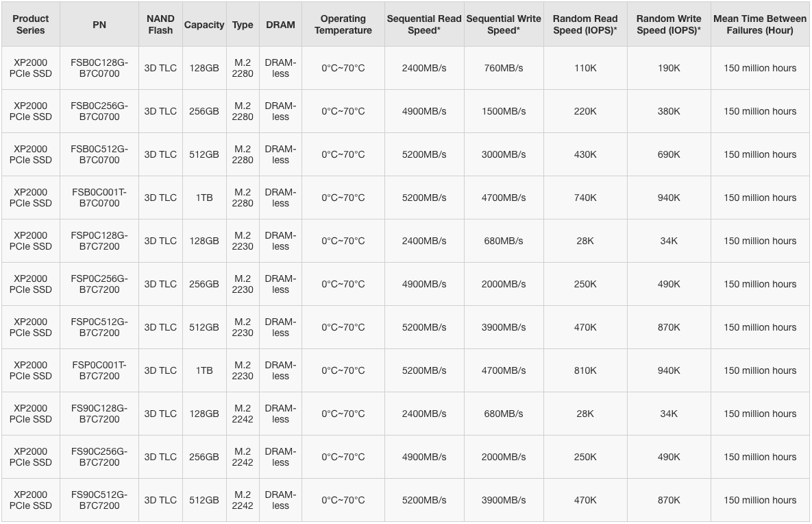The width and height of the screenshot is (812, 524).
Task: Click 250K in the FSP0C256G-B7C7200 row
Action: [x=585, y=284]
